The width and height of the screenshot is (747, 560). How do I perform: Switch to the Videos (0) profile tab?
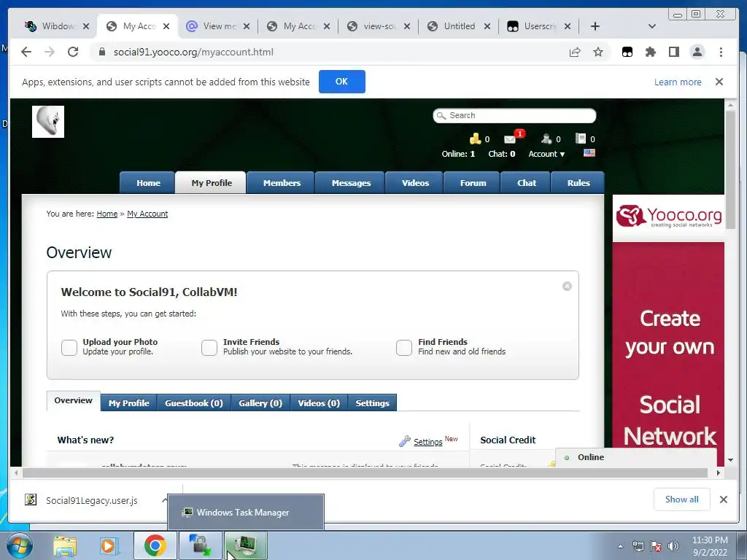[319, 402]
